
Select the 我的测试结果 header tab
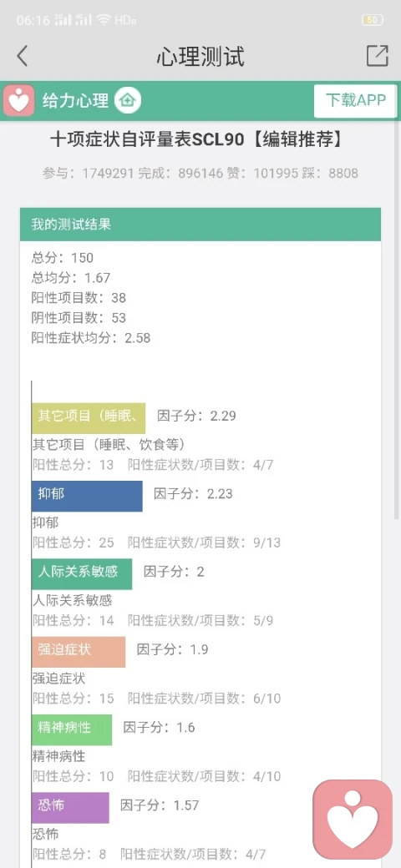pyautogui.click(x=200, y=225)
